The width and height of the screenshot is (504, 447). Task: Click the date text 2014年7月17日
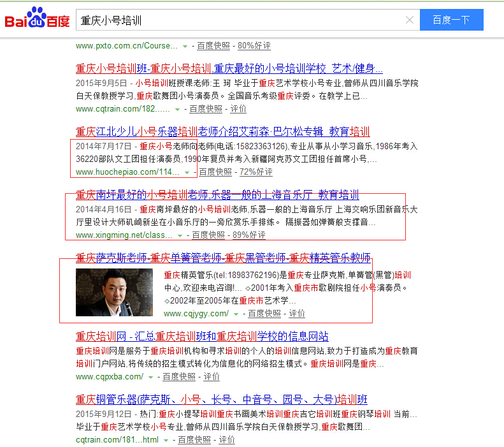(103, 146)
